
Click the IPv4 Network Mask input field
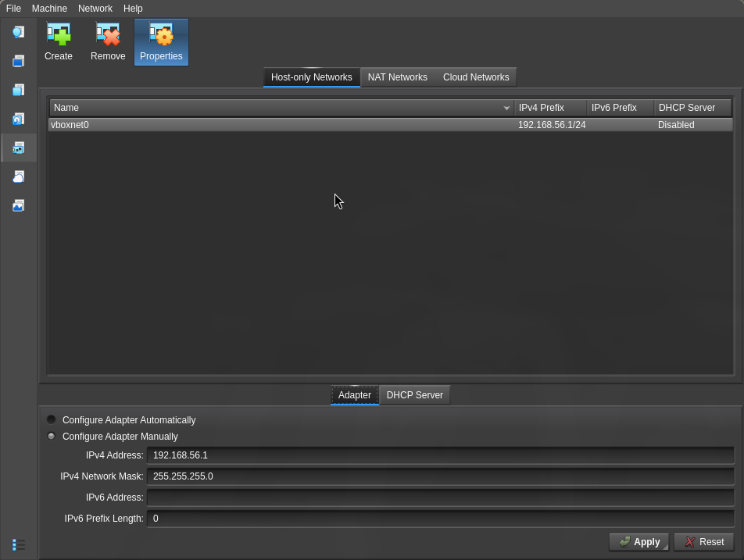click(x=440, y=476)
